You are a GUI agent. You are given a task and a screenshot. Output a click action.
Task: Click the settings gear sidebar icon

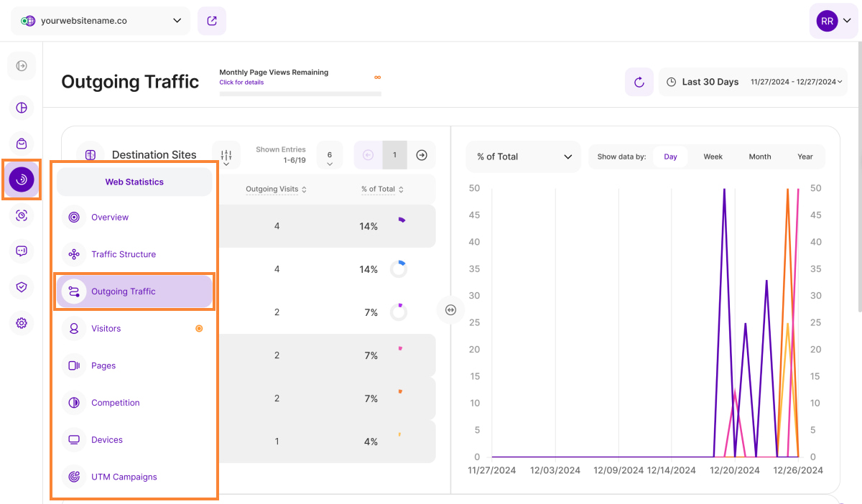(22, 323)
